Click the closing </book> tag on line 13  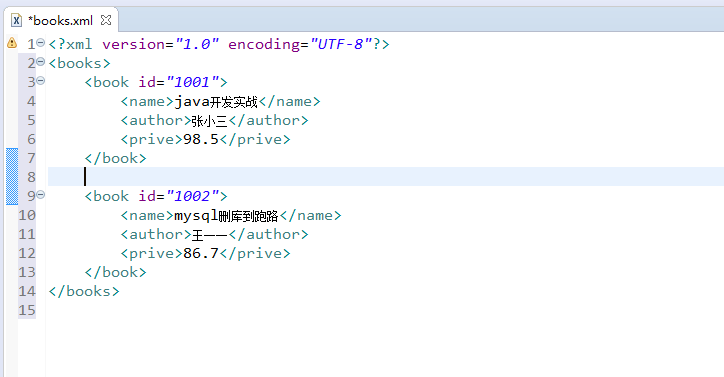pos(115,273)
